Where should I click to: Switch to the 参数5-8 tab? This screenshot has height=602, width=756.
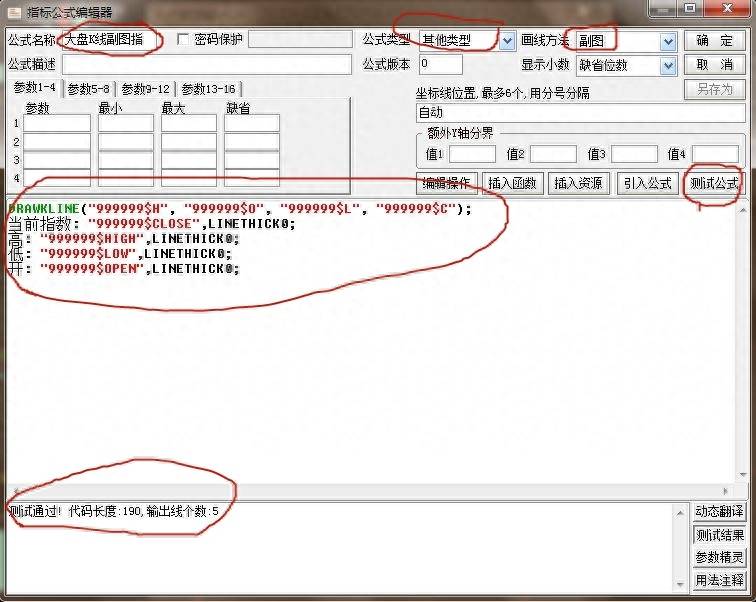click(x=88, y=89)
